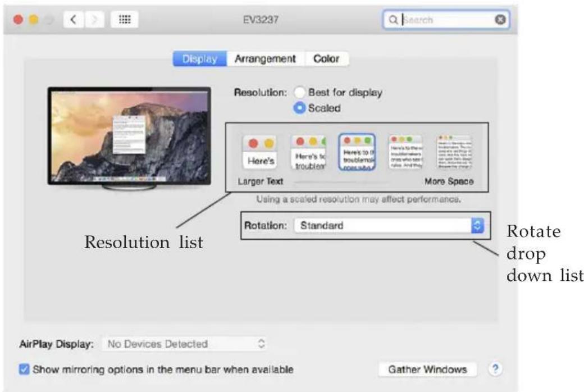Open the Rotation Standard dropdown
Image resolution: width=584 pixels, height=392 pixels.
click(x=389, y=225)
